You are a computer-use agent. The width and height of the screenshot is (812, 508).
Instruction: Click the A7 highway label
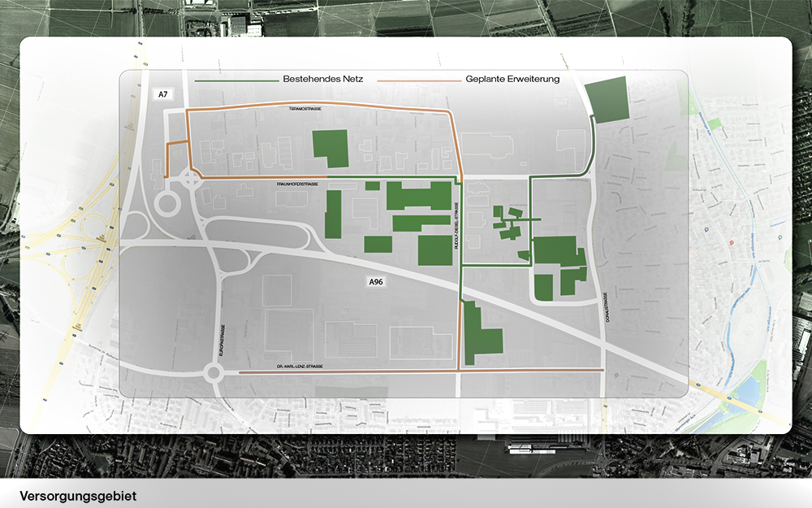pos(163,94)
